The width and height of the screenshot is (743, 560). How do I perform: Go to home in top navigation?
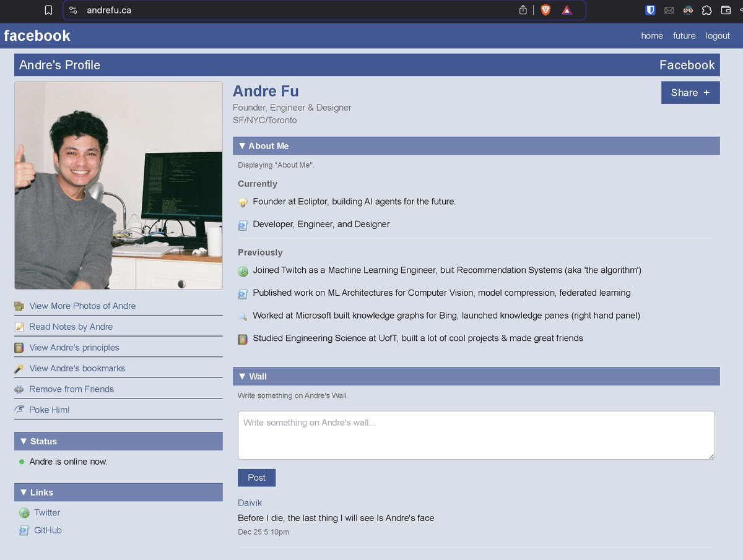point(652,36)
